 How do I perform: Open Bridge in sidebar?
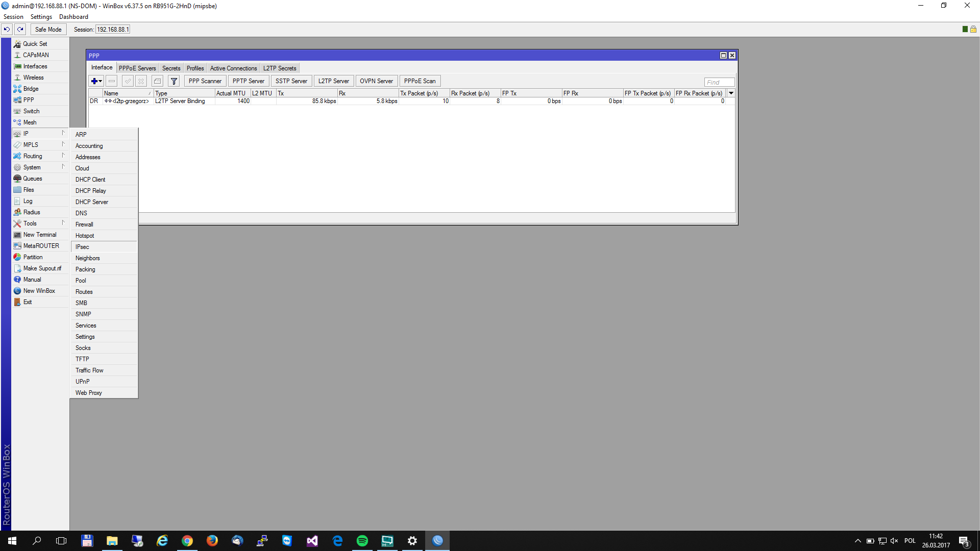[x=40, y=89]
